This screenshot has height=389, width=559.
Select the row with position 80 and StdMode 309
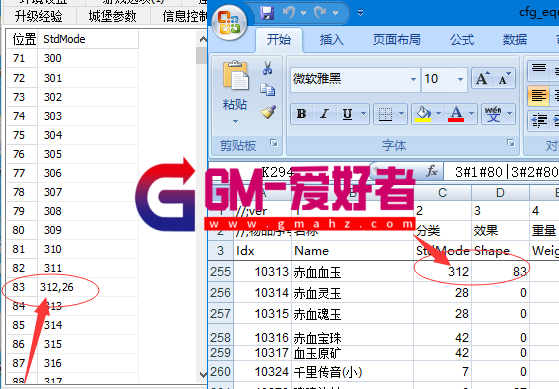[x=72, y=230]
